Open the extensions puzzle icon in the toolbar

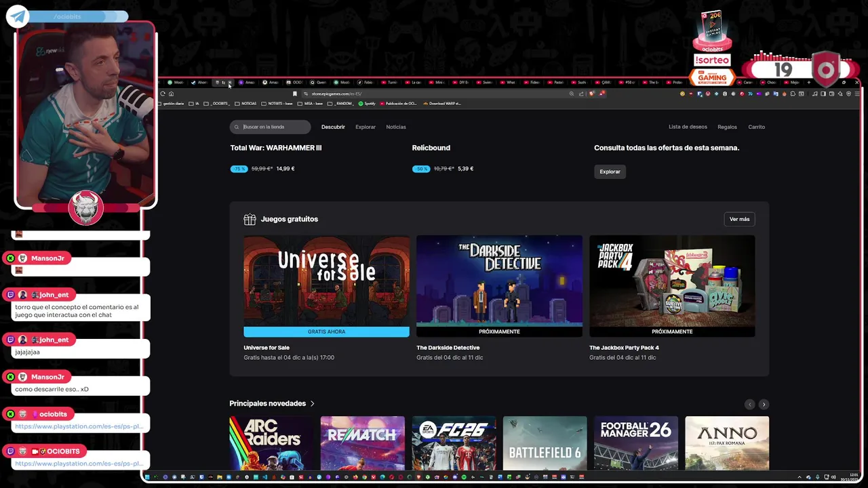(793, 94)
